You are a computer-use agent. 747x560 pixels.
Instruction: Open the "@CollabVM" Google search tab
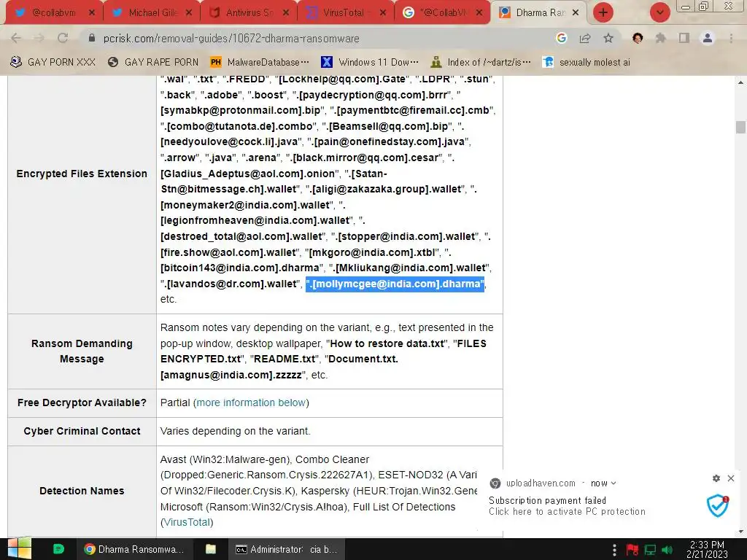click(x=441, y=13)
